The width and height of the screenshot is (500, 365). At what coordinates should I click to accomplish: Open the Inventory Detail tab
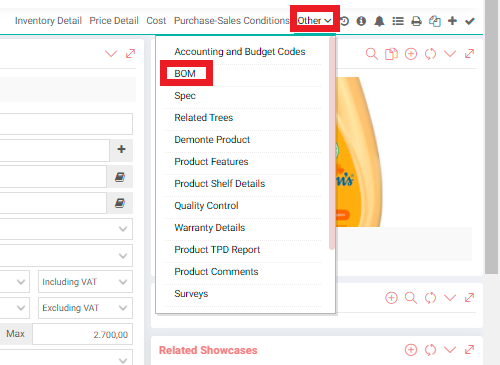pos(48,21)
